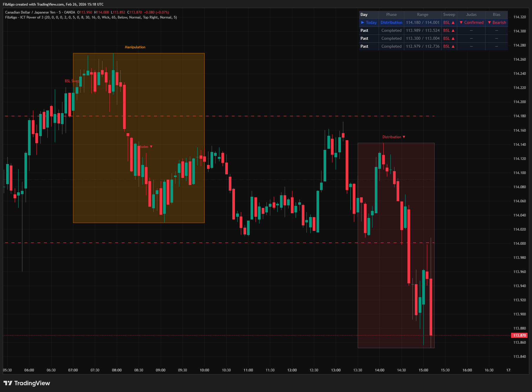Click the ▼ Bearish bias indicator icon

click(497, 22)
